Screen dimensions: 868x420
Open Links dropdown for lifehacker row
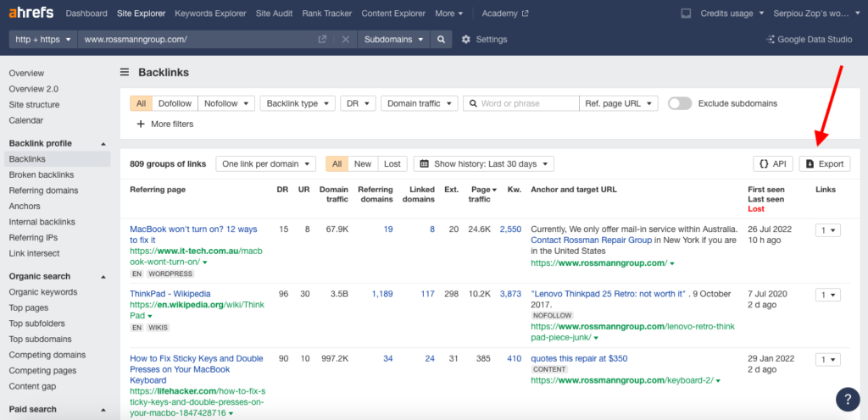(827, 359)
